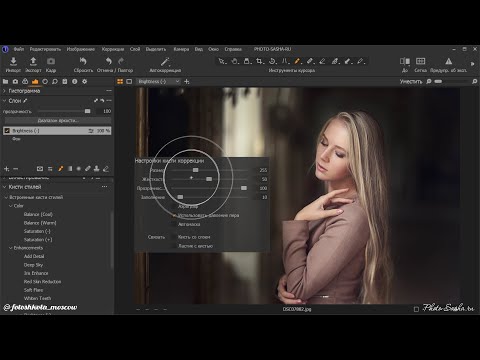
Task: Open the gear Output tool tab
Action: pos(85,81)
